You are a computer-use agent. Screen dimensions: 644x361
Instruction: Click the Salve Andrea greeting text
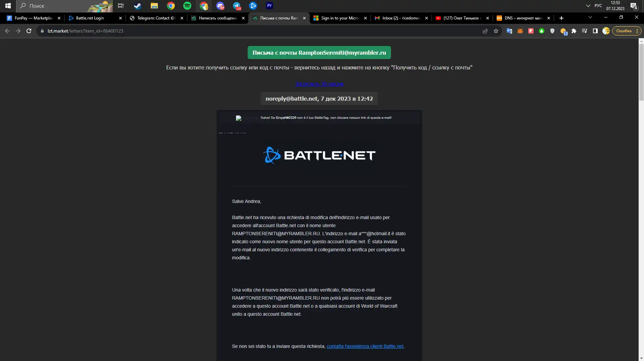coord(246,201)
